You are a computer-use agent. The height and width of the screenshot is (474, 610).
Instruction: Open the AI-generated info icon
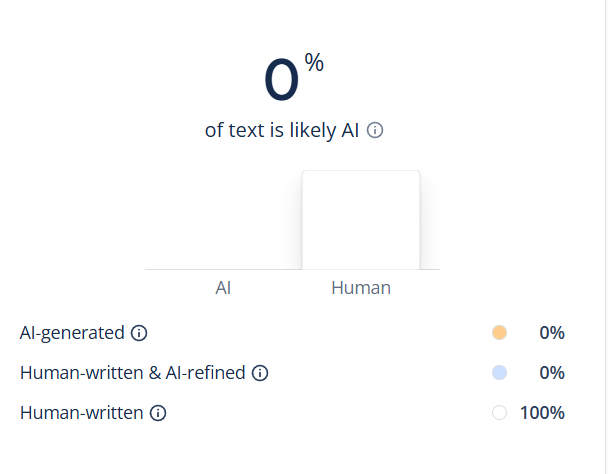click(x=139, y=333)
